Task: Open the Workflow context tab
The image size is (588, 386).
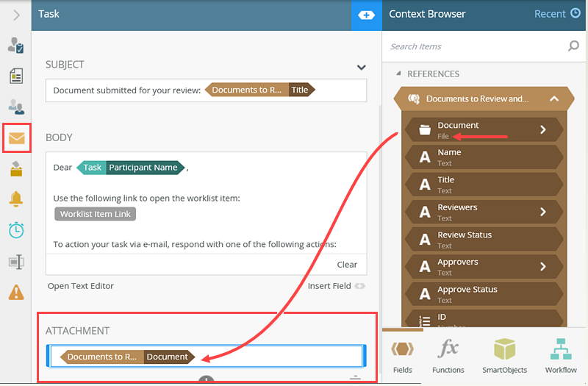Action: [561, 355]
